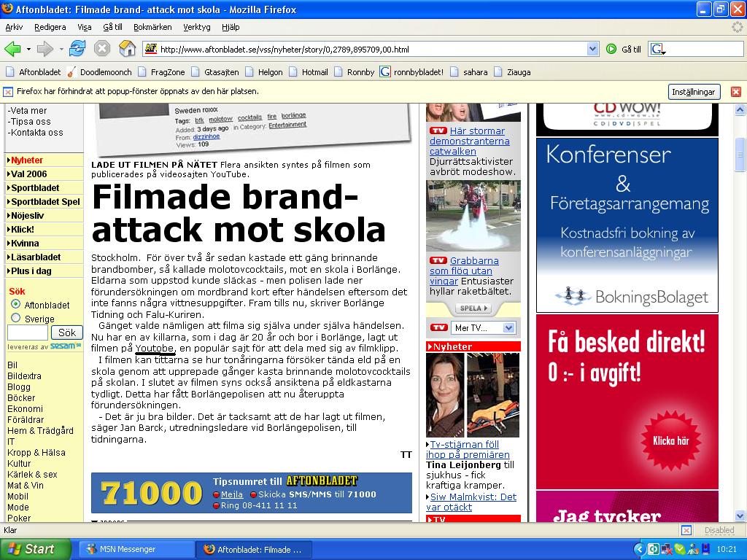Click the Windows Start button
The height and width of the screenshot is (560, 747).
[35, 549]
